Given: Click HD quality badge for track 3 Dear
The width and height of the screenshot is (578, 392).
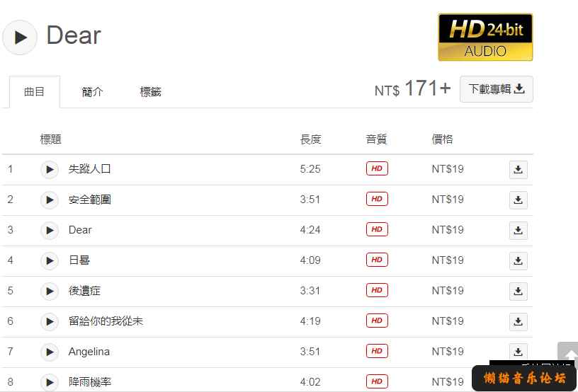Looking at the screenshot, I should [x=377, y=229].
